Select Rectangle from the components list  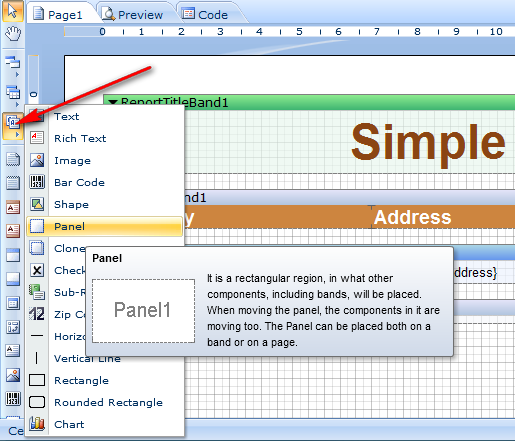(105, 380)
